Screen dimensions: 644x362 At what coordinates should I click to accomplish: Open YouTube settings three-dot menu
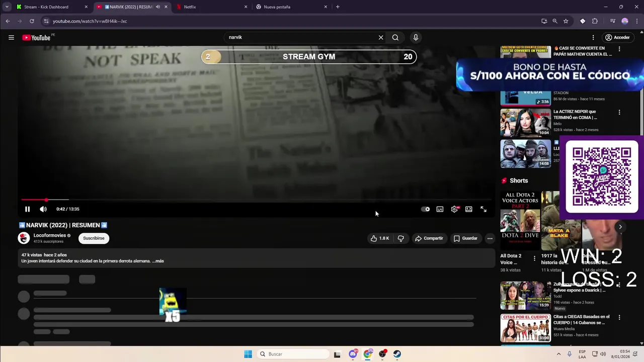[593, 37]
